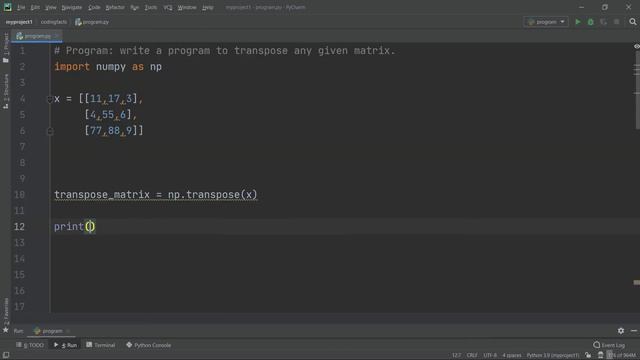The image size is (640, 360).
Task: Open Run panel settings gear icon
Action: point(621,331)
